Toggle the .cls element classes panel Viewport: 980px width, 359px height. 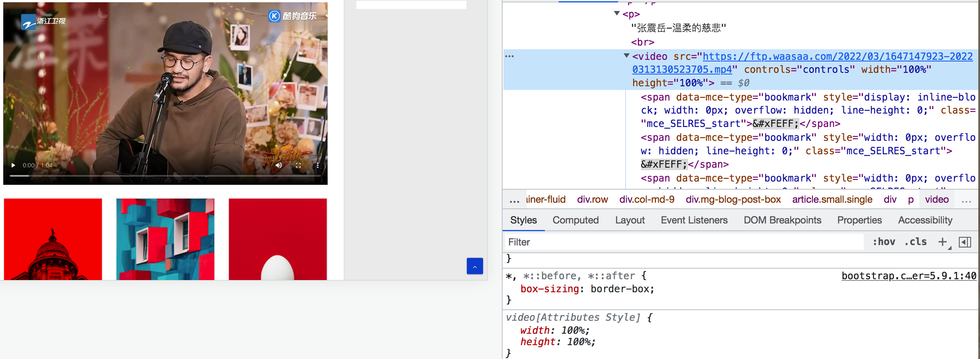pos(915,242)
